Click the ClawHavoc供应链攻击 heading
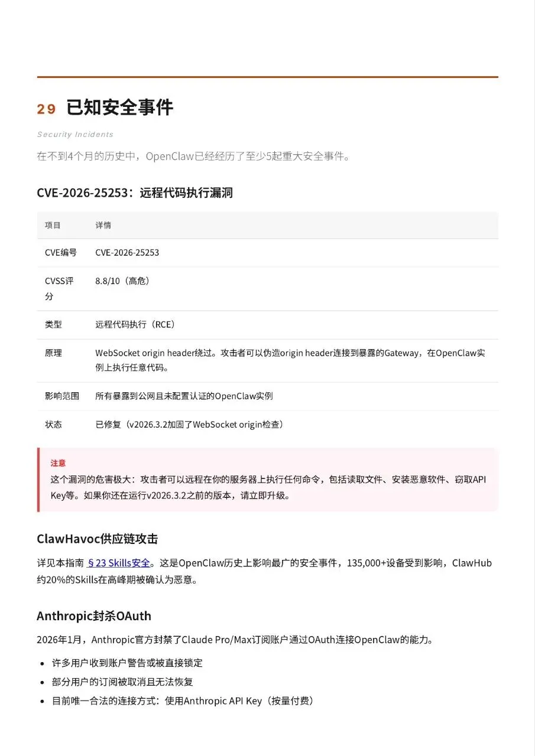This screenshot has height=756, width=535. pos(97,539)
